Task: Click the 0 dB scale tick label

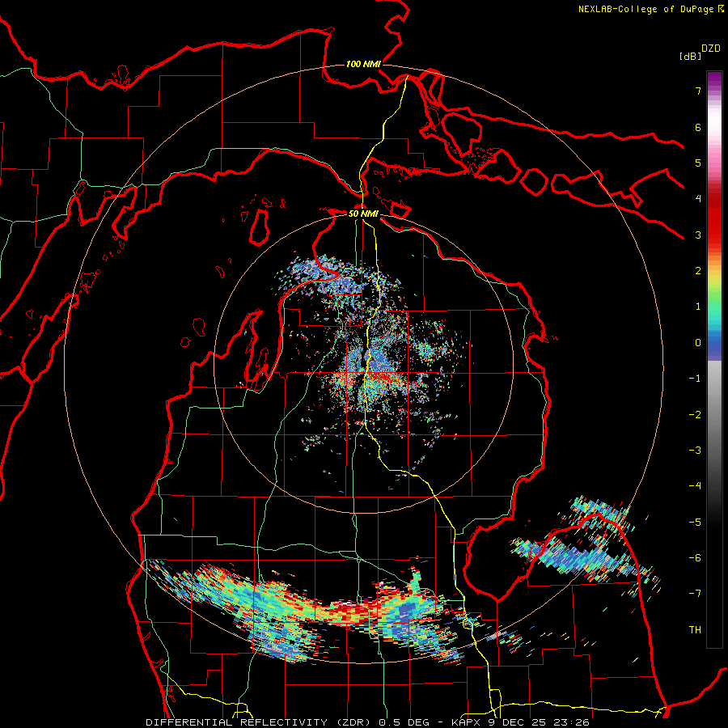Action: (698, 343)
